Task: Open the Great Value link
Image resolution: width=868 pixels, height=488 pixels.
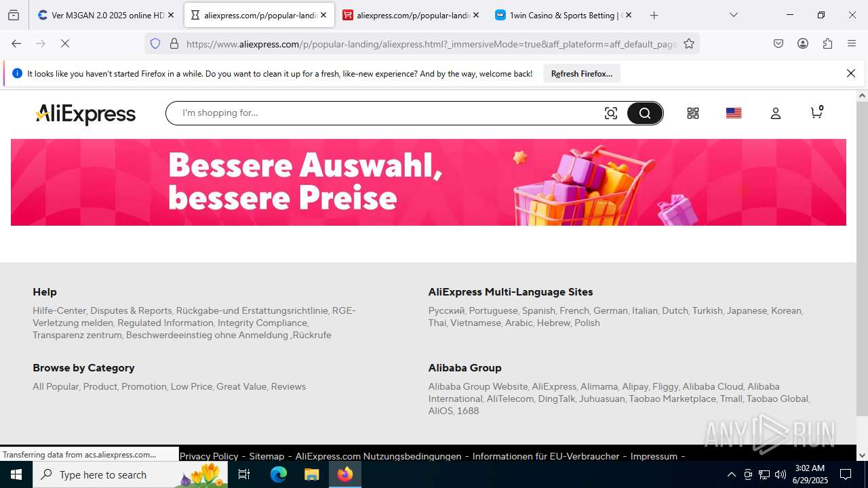Action: coord(241,386)
